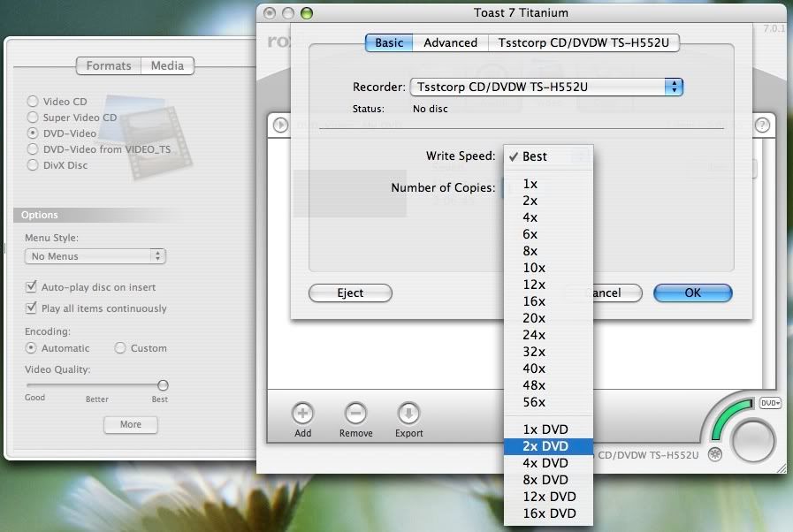Select 6x write speed
Image resolution: width=793 pixels, height=532 pixels.
click(x=548, y=234)
